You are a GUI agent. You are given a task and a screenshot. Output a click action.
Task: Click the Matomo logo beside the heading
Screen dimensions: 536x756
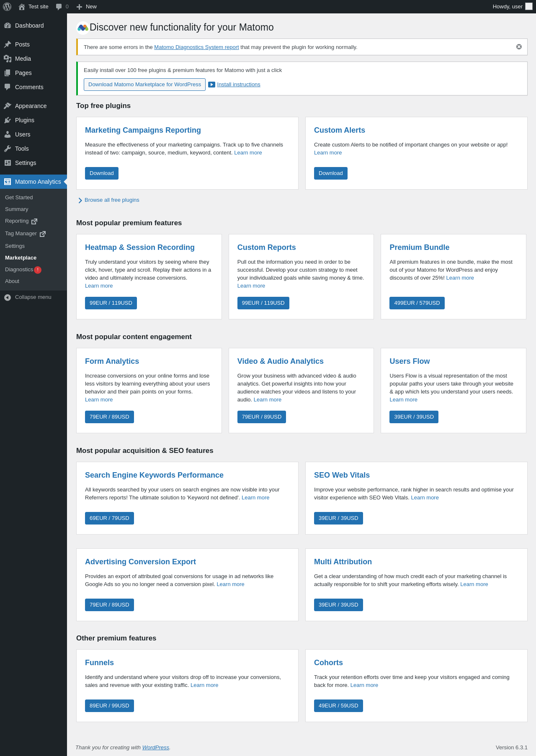pyautogui.click(x=83, y=28)
